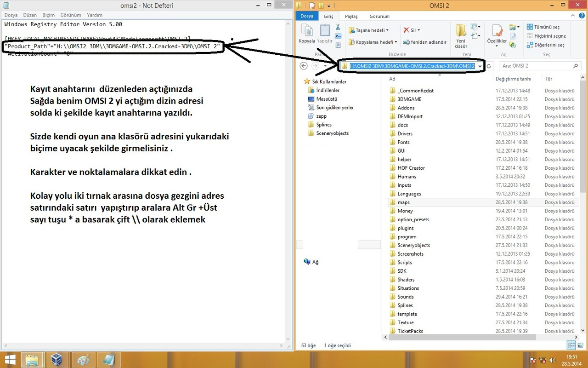This screenshot has height=368, width=588.
Task: Open VirtualBox from the taskbar
Action: pyautogui.click(x=57, y=359)
